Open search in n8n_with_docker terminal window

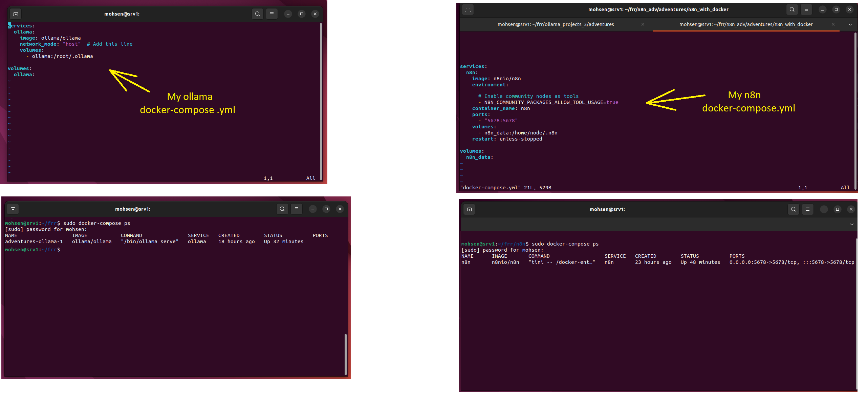(792, 9)
